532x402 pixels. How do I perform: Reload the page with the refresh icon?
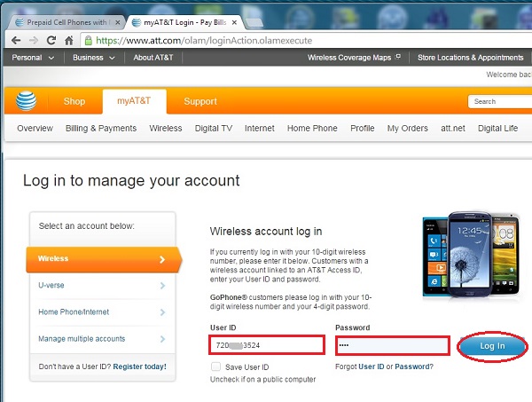click(51, 41)
